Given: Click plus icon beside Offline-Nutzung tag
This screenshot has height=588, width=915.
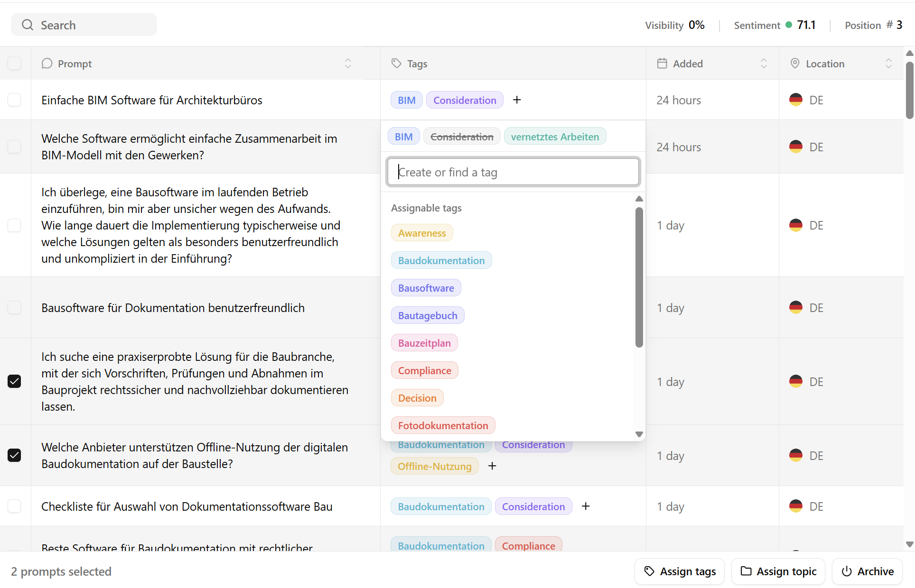Looking at the screenshot, I should [x=492, y=466].
